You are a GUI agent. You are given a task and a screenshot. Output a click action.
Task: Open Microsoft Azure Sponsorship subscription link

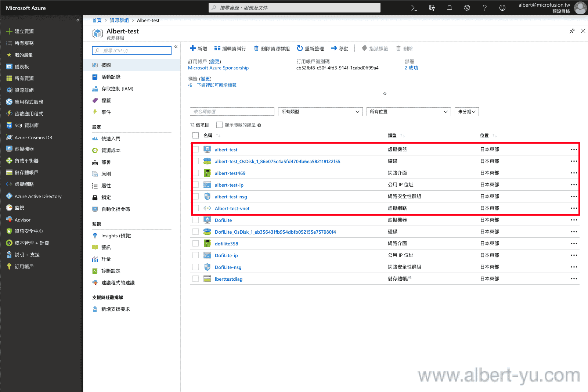coord(218,68)
